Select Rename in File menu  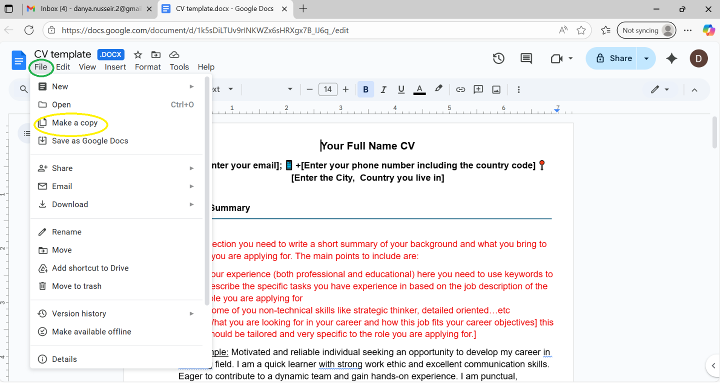[x=117, y=232]
